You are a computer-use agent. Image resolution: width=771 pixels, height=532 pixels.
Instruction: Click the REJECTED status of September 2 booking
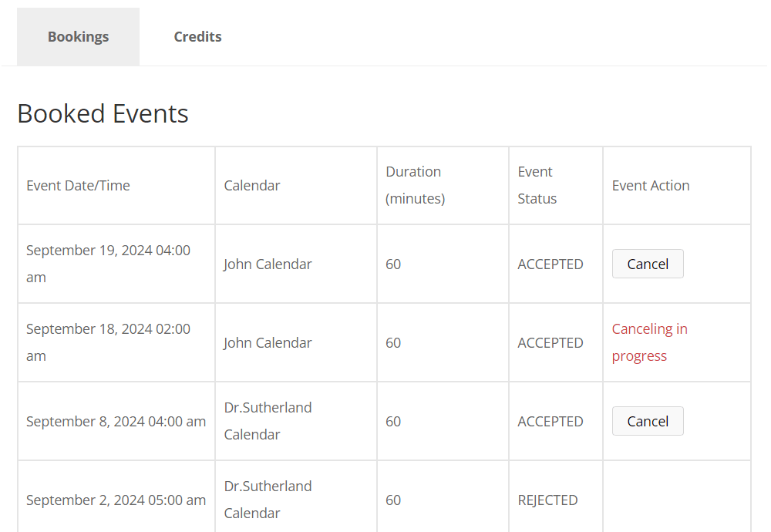pos(547,500)
